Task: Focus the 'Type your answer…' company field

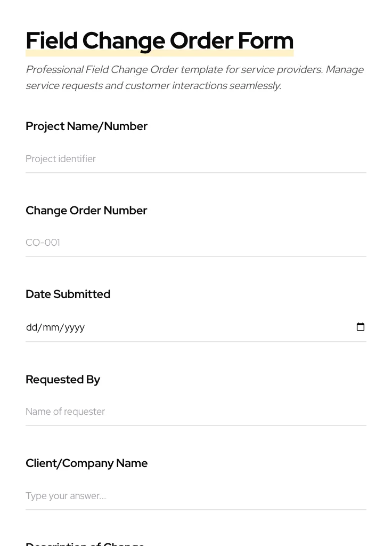Action: [195, 496]
